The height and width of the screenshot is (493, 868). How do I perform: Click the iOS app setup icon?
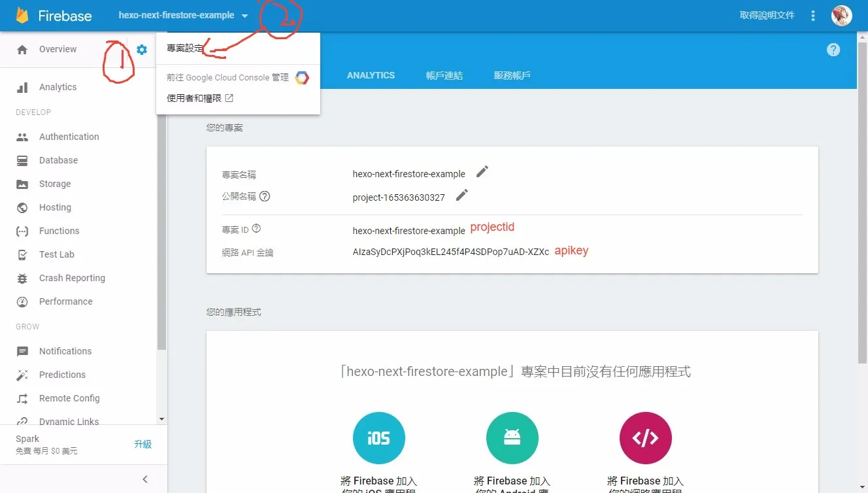click(x=379, y=438)
